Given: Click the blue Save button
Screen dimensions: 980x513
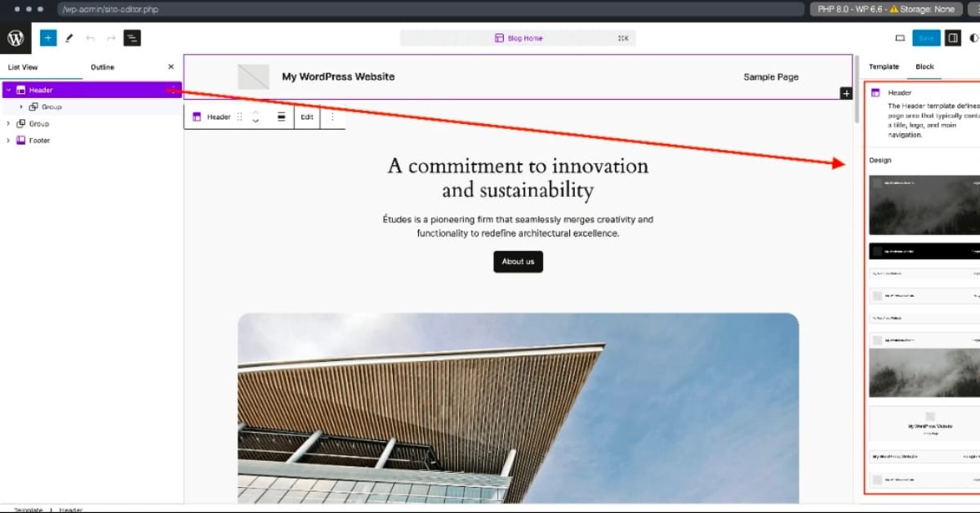Looking at the screenshot, I should [x=926, y=38].
